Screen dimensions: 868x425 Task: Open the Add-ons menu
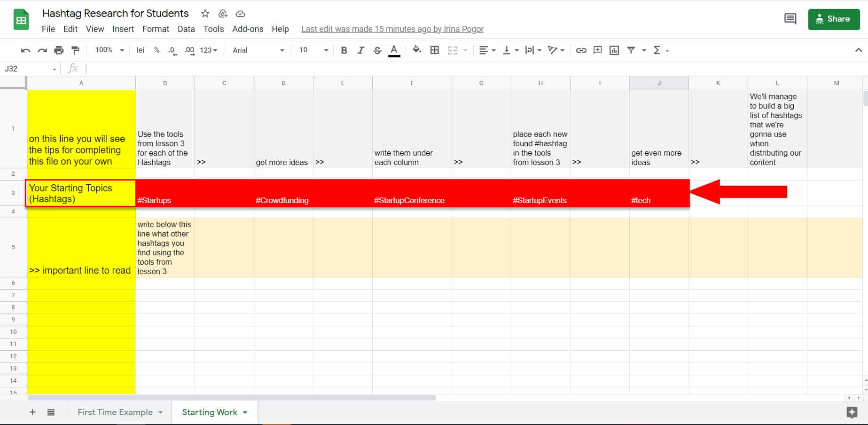(248, 29)
